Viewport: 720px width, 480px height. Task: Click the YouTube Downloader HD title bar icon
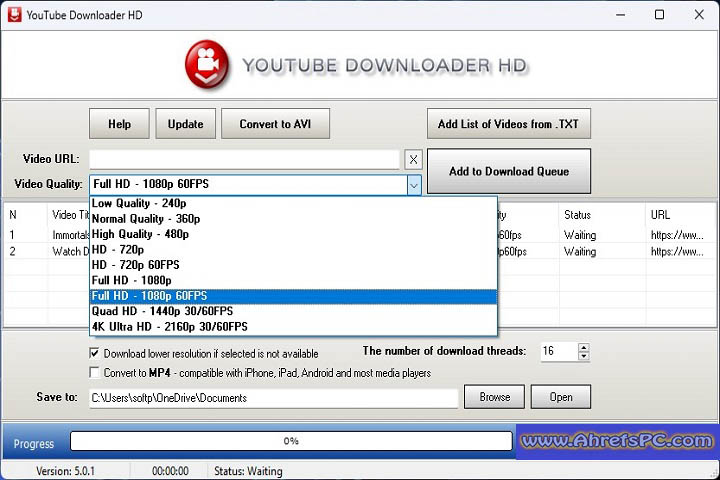[x=15, y=15]
